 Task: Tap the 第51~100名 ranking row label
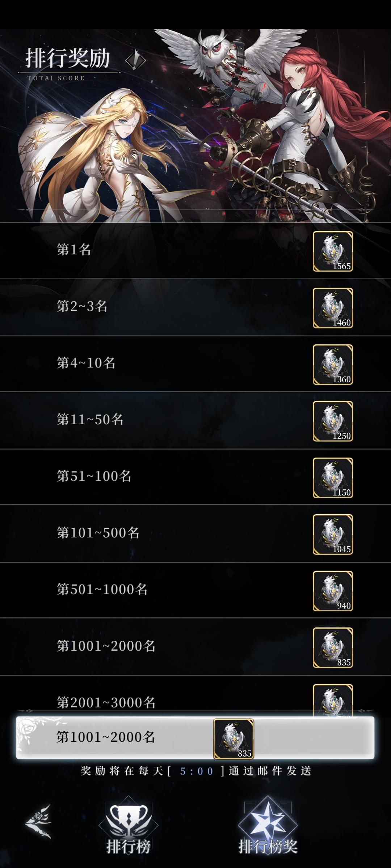tap(94, 476)
